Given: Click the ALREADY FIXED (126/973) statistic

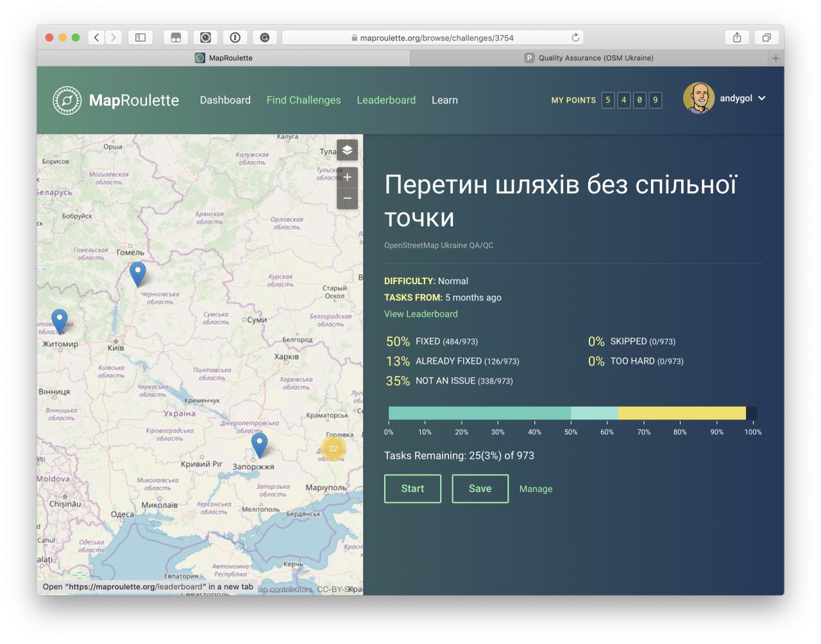Looking at the screenshot, I should 452,361.
